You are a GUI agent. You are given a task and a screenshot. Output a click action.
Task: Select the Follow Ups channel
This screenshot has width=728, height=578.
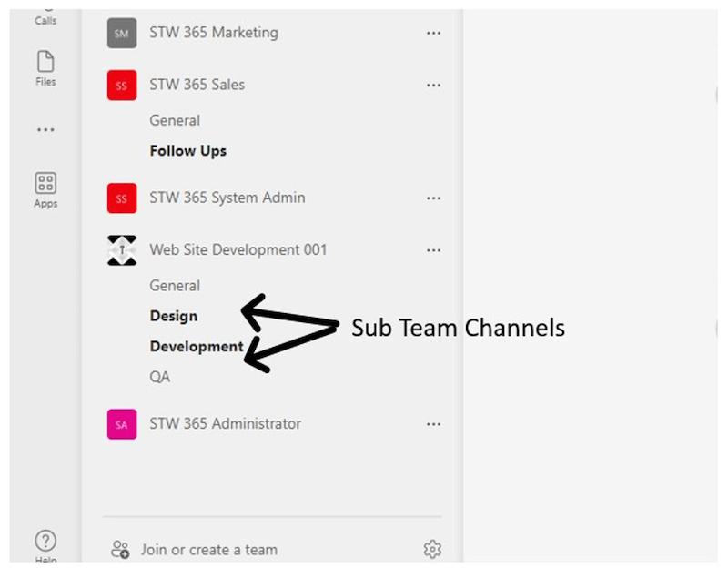point(187,150)
